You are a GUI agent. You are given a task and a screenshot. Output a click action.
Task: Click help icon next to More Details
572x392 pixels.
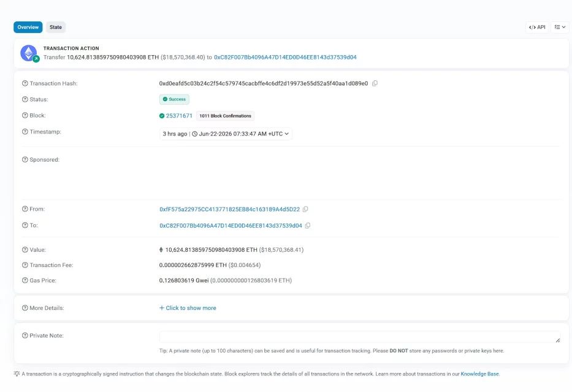point(25,308)
